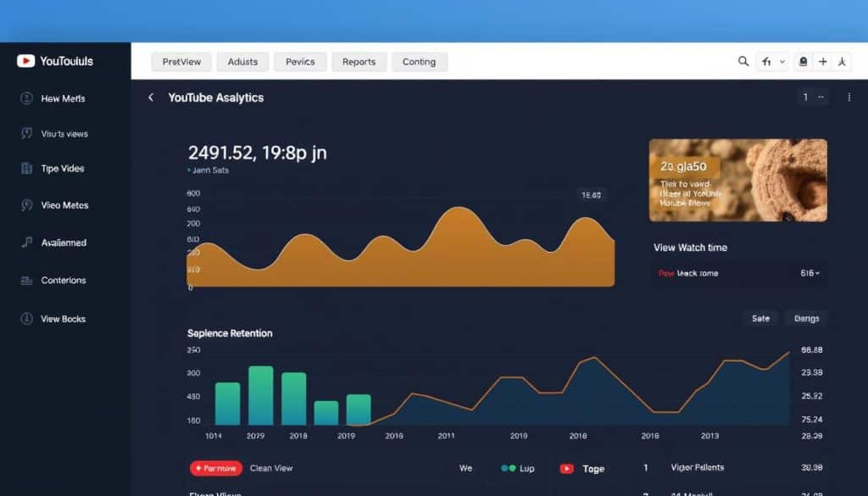Click the Jann Sats label

[210, 170]
